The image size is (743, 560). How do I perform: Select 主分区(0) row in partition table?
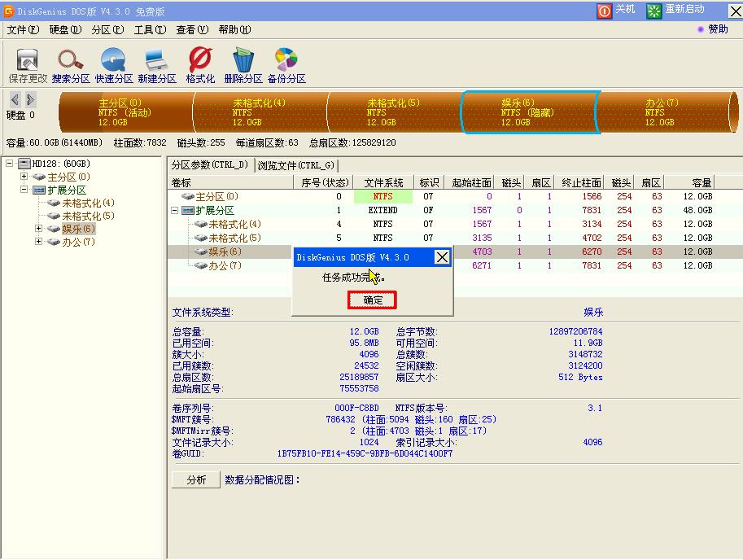pyautogui.click(x=455, y=196)
